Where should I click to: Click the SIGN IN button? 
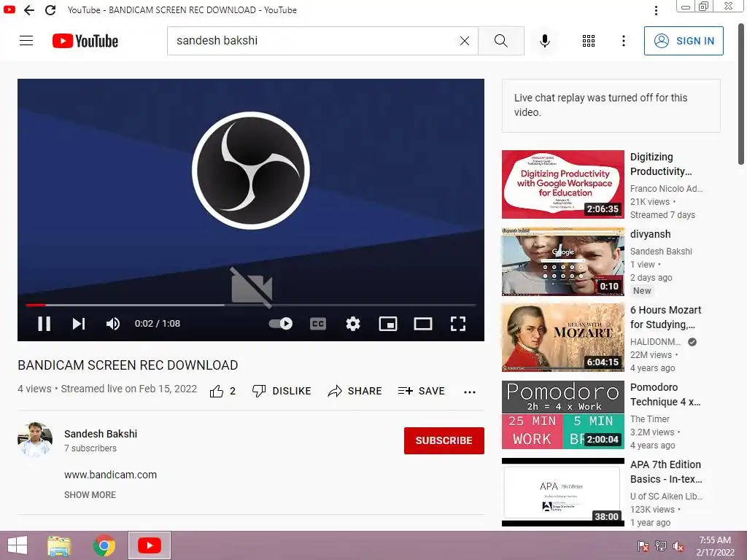[x=684, y=41]
